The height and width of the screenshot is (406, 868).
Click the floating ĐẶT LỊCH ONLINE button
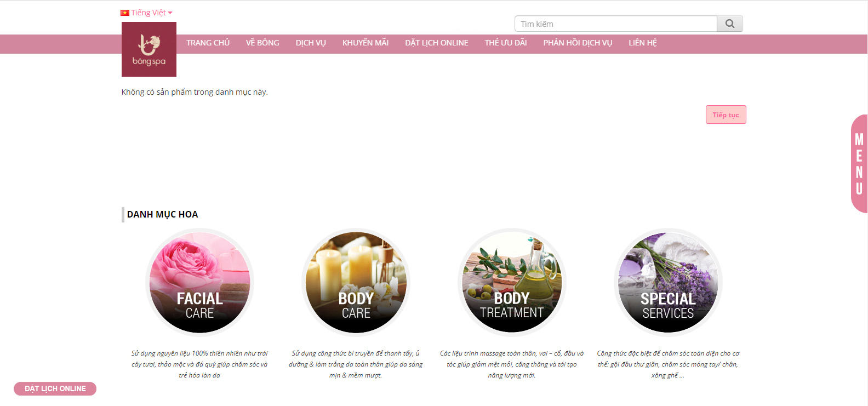click(x=55, y=388)
